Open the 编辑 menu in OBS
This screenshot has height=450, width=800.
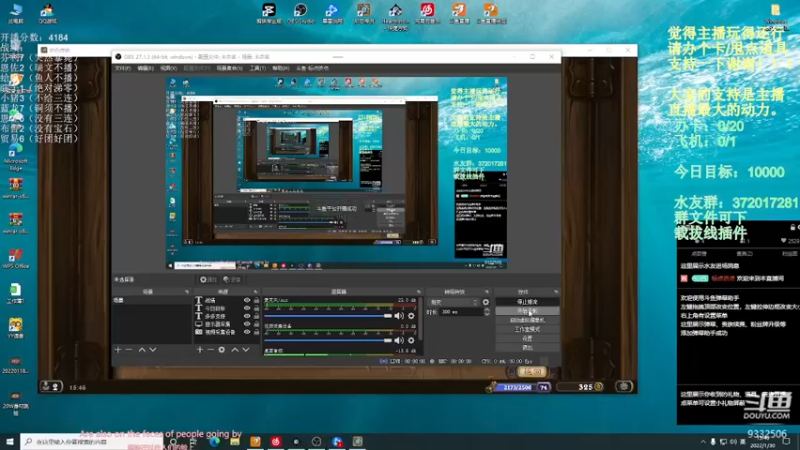[145, 68]
